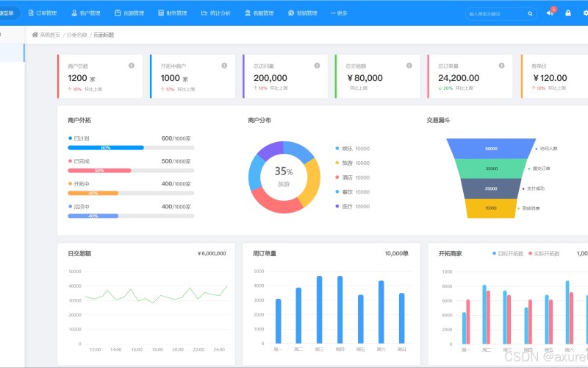This screenshot has width=588, height=368.
Task: Toggle 餐饮 legend in 商户分布 chart
Action: pyautogui.click(x=352, y=192)
